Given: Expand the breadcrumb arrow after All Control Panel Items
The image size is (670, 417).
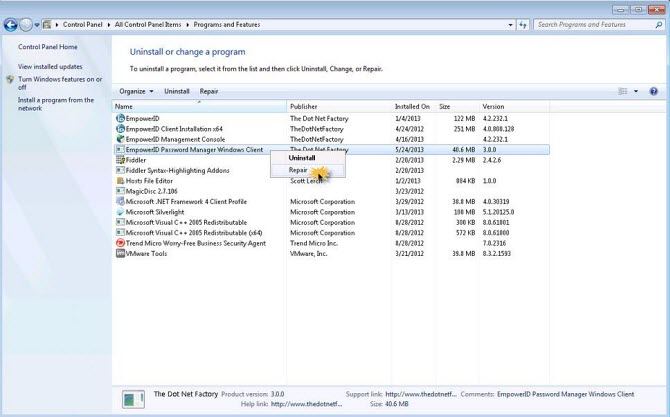Looking at the screenshot, I should 187,25.
